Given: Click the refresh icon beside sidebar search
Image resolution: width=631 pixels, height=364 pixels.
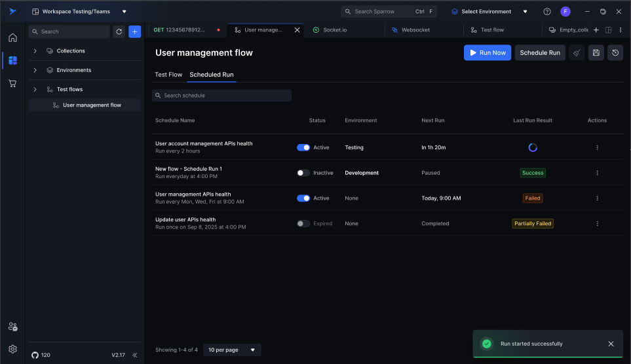Looking at the screenshot, I should (x=119, y=31).
